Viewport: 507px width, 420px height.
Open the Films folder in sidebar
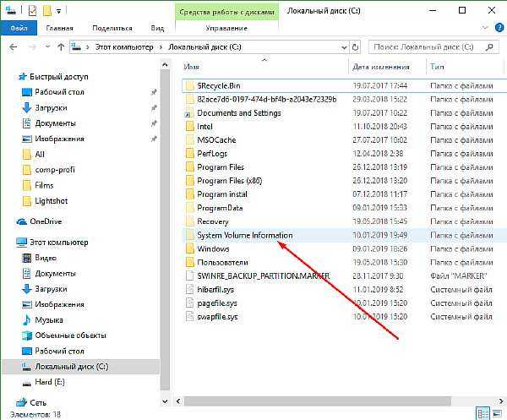coord(44,185)
